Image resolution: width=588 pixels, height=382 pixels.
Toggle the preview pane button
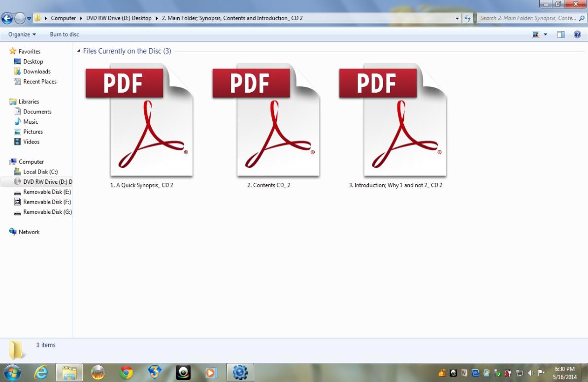(x=560, y=35)
